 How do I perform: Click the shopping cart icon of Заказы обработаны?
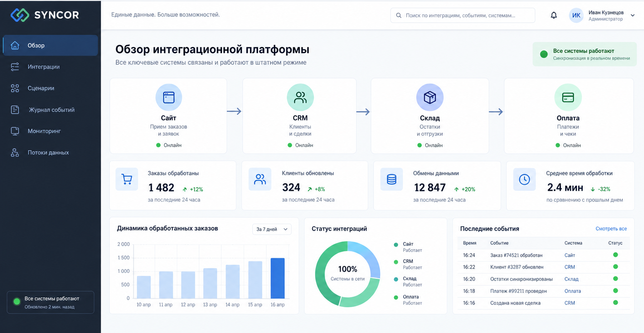(x=127, y=179)
